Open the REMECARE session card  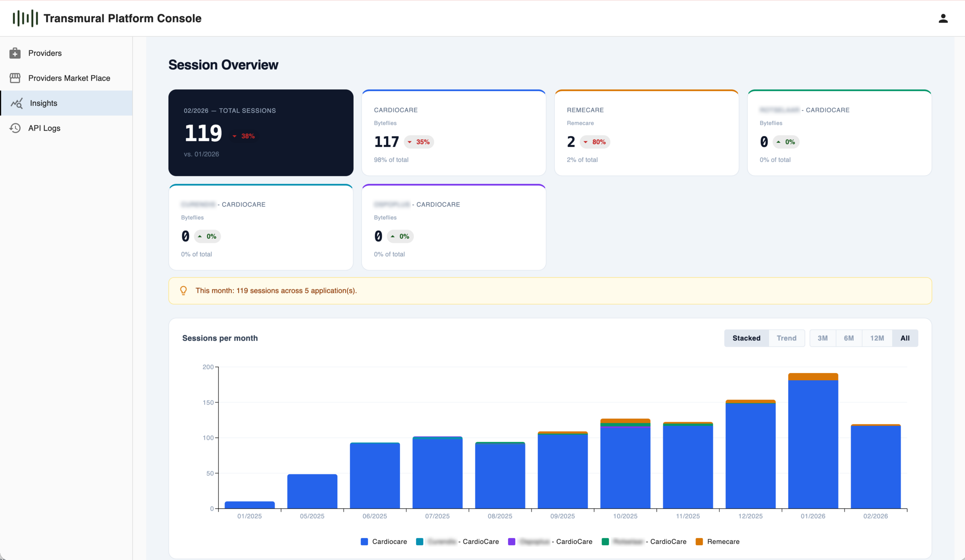pyautogui.click(x=646, y=133)
